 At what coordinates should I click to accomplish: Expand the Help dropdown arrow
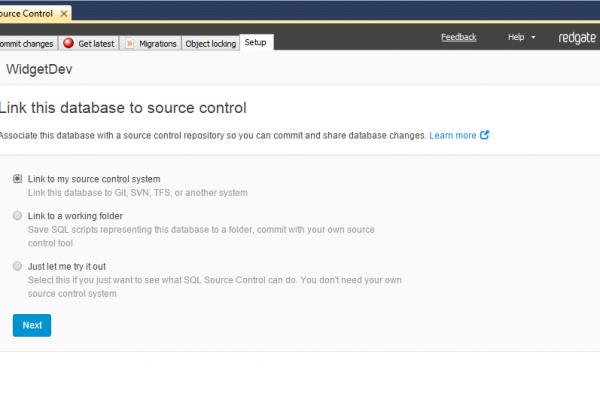(x=533, y=38)
